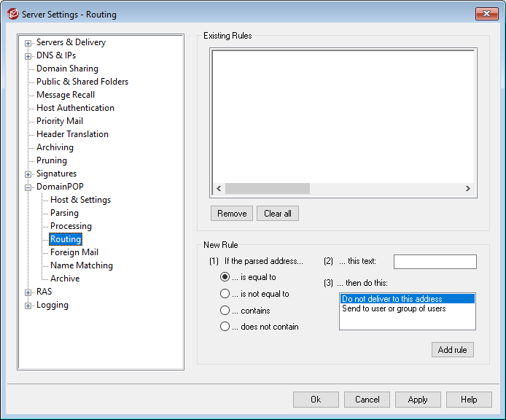Click the Remove button under Existing Rules
506x420 pixels.
(x=232, y=214)
